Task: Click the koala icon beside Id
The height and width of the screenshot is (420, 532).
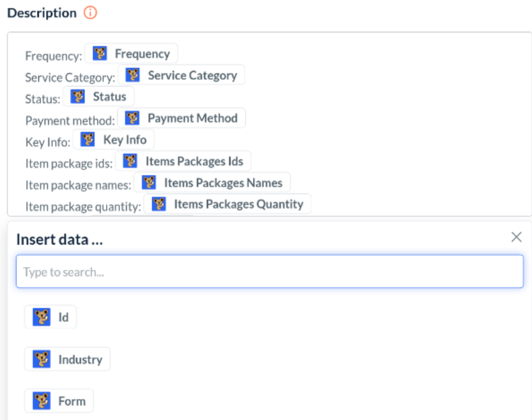Action: pyautogui.click(x=42, y=317)
